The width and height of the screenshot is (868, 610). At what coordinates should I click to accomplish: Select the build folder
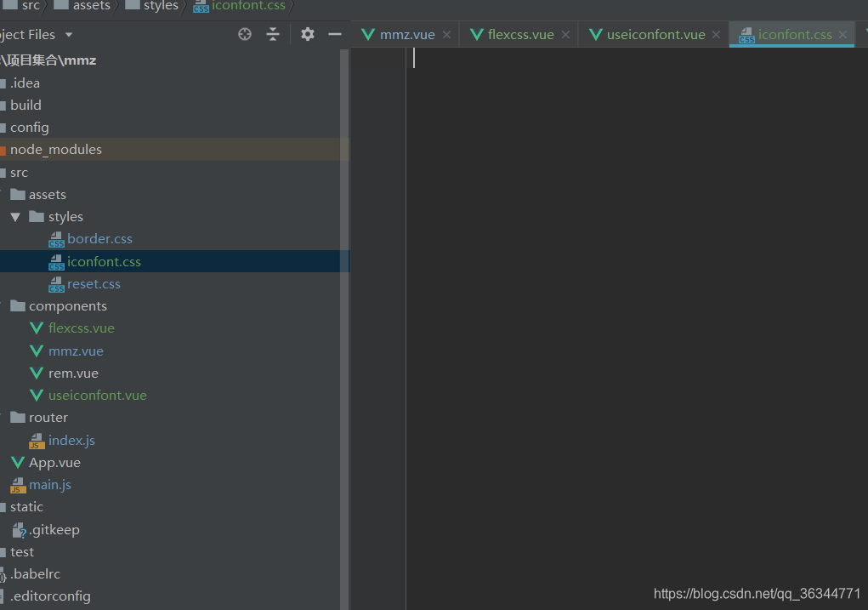click(26, 105)
